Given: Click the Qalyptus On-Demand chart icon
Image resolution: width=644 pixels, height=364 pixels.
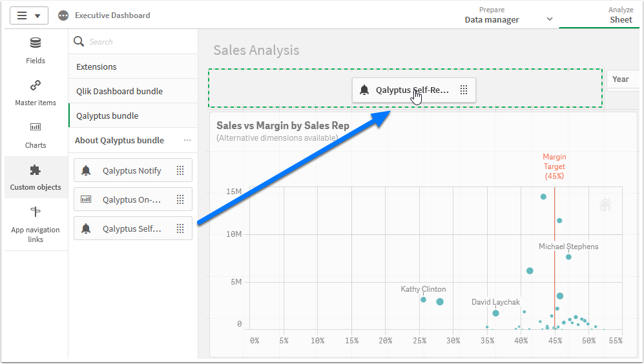Looking at the screenshot, I should point(86,199).
